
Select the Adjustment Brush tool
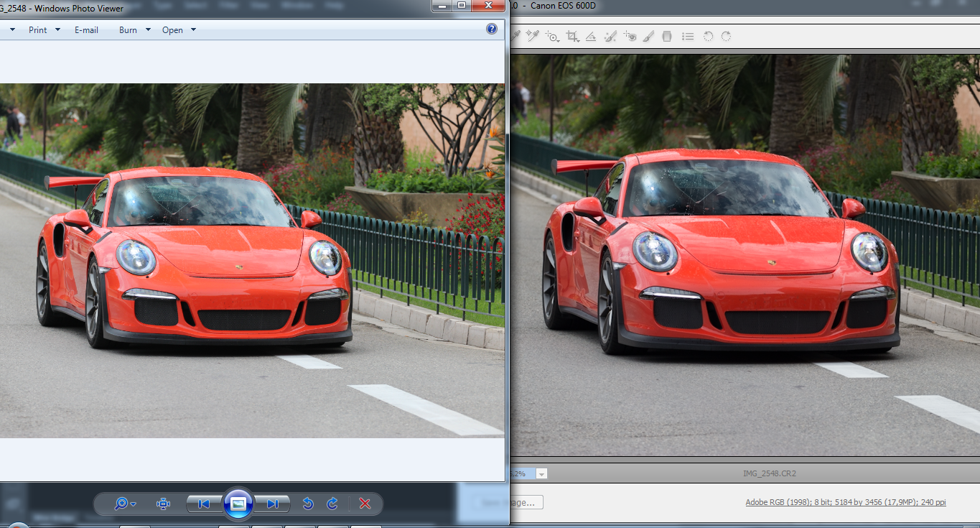click(x=648, y=36)
